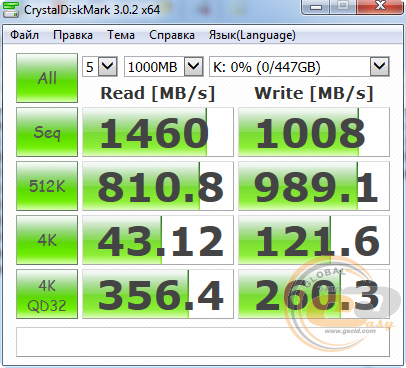406x368 pixels.
Task: Click the 512K write result 989.1
Action: (314, 186)
